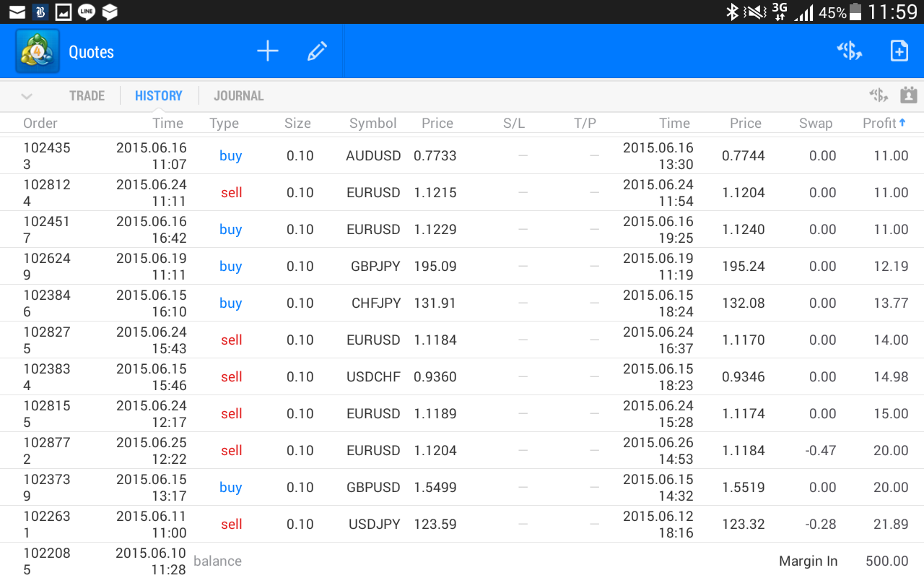Tap order number 1028155
This screenshot has height=578, width=924.
(x=47, y=413)
